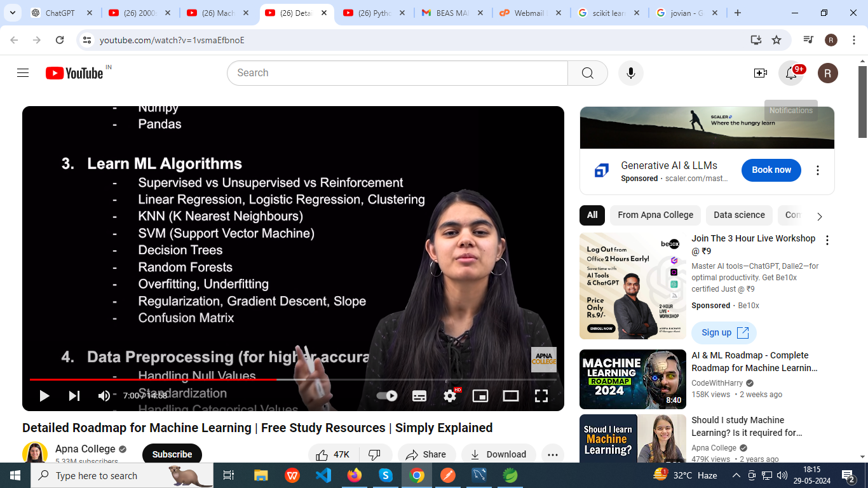Open the Apna College channel name

click(85, 449)
